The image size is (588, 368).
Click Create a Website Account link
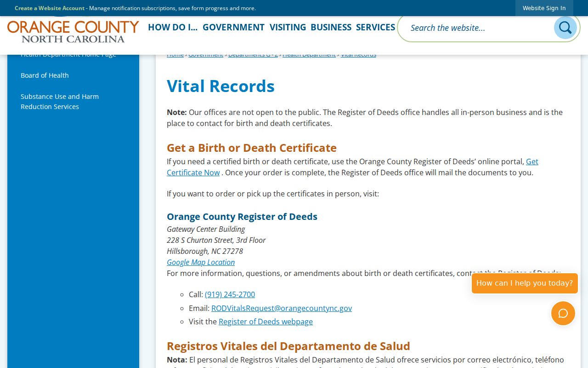(50, 8)
